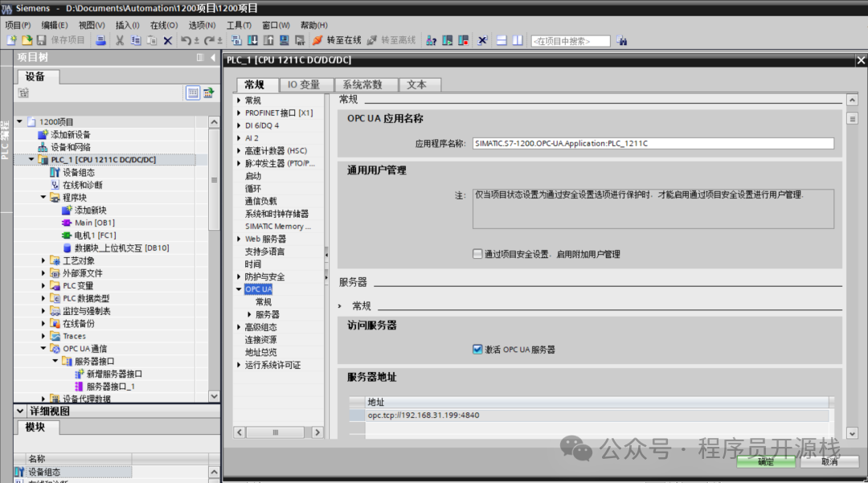Click the Download to device toolbar icon
The height and width of the screenshot is (483, 868).
pyautogui.click(x=252, y=40)
